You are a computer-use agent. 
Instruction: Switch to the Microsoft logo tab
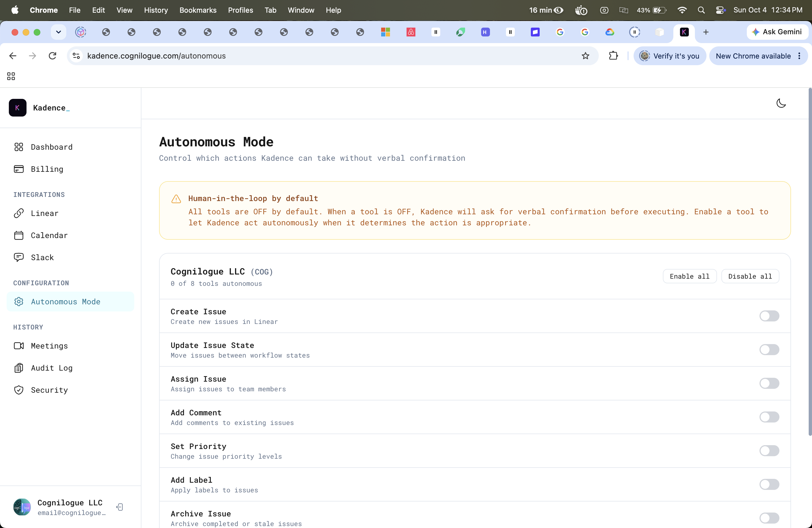(386, 32)
